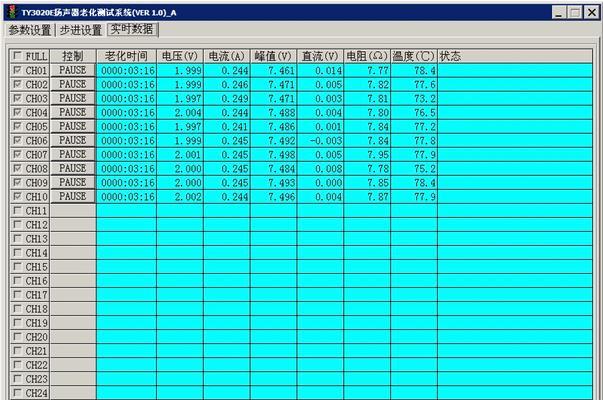This screenshot has width=603, height=400.
Task: Enable the CH23 channel checkbox
Action: (17, 379)
